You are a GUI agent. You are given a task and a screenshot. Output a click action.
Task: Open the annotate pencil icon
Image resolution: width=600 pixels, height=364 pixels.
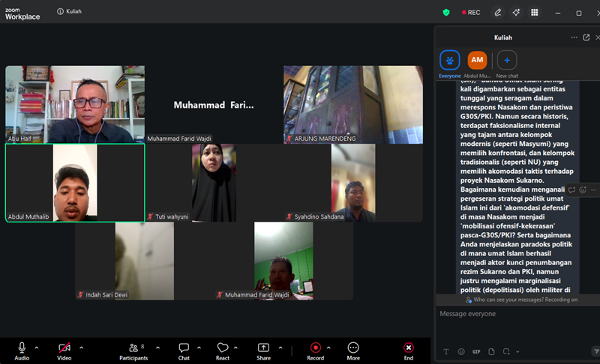[498, 12]
